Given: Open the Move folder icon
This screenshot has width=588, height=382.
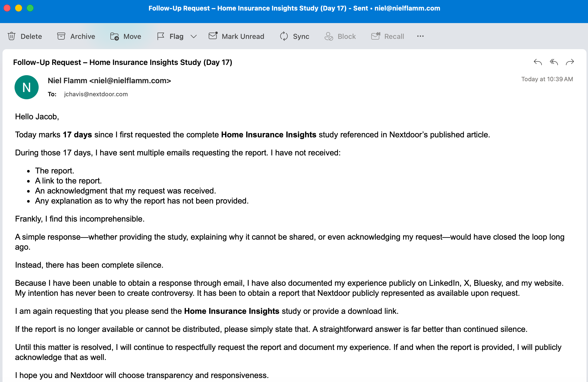Looking at the screenshot, I should coord(114,36).
